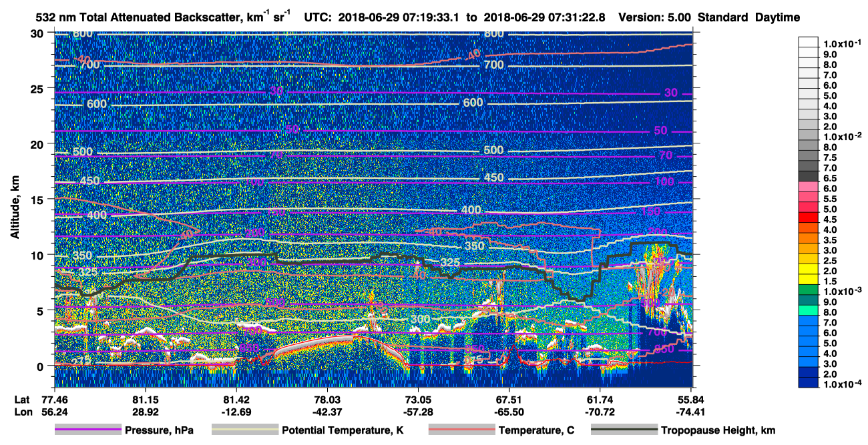Click longitude value -70.72
Viewport: 868px width, 445px height.
click(x=600, y=411)
